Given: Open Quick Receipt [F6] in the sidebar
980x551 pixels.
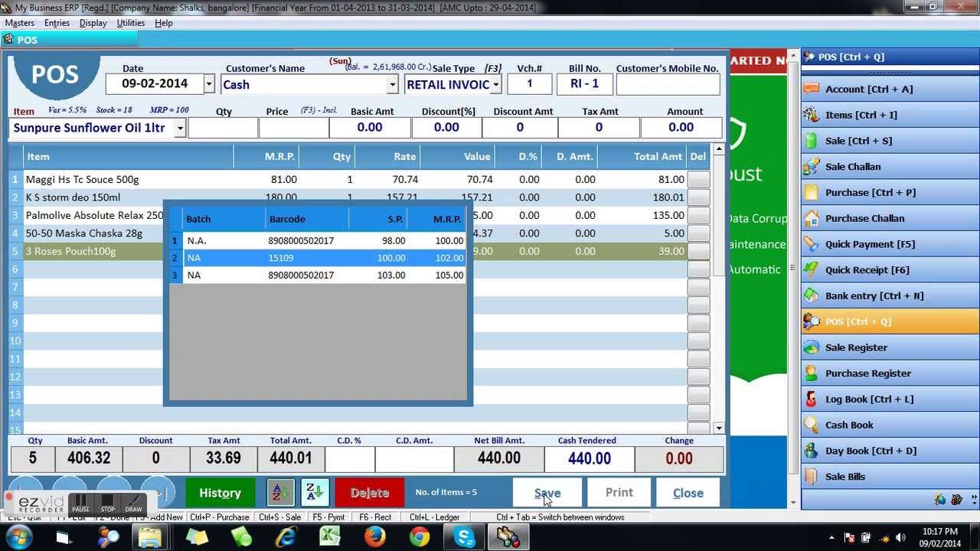Looking at the screenshot, I should pyautogui.click(x=890, y=269).
